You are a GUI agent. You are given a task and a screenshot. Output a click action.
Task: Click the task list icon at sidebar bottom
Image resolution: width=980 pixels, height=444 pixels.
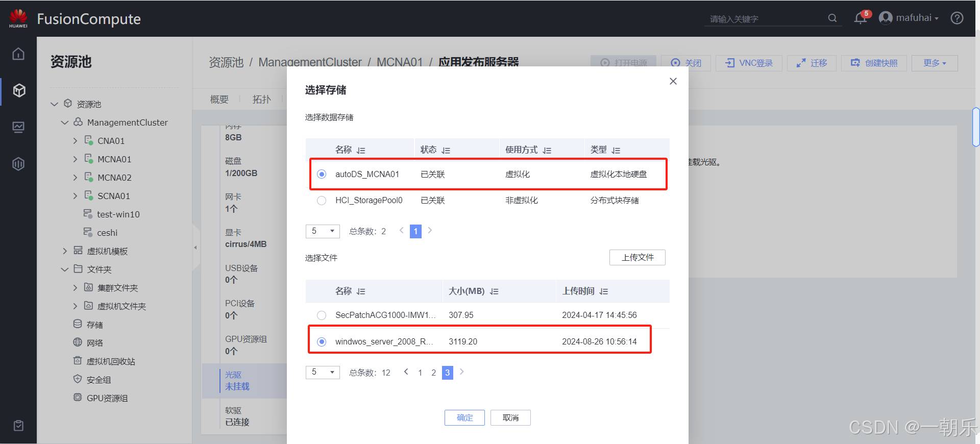click(18, 426)
